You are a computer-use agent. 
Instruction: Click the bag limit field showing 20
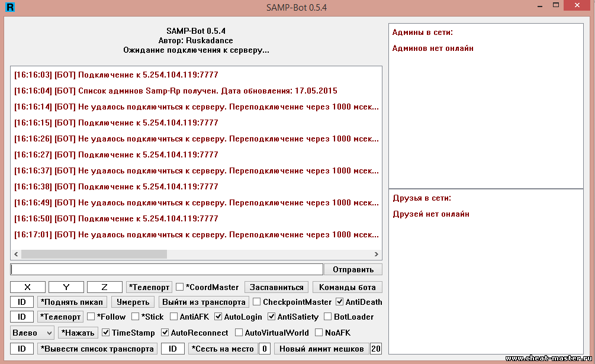click(x=376, y=349)
